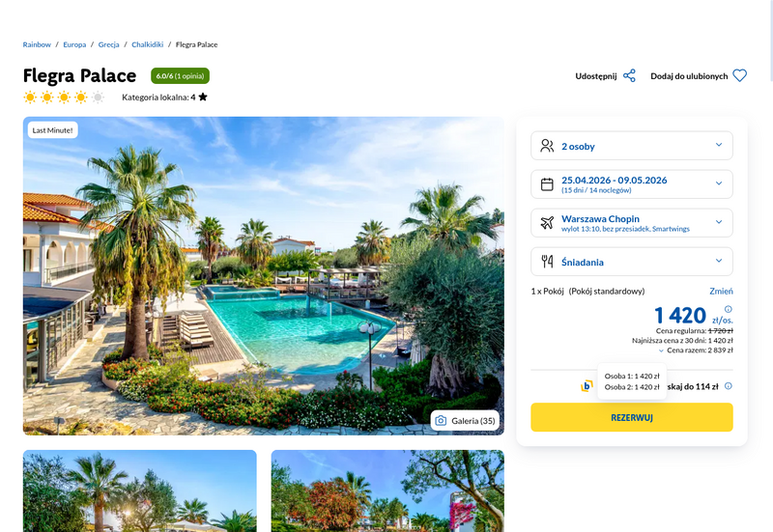This screenshot has height=532, width=773.
Task: Expand the Warszawa Chopin airport dropdown
Action: (x=719, y=222)
